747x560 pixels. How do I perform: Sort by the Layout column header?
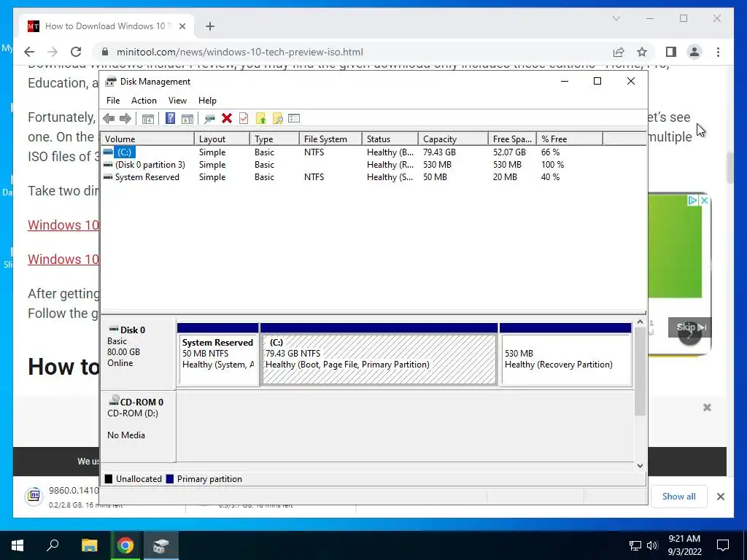click(222, 139)
